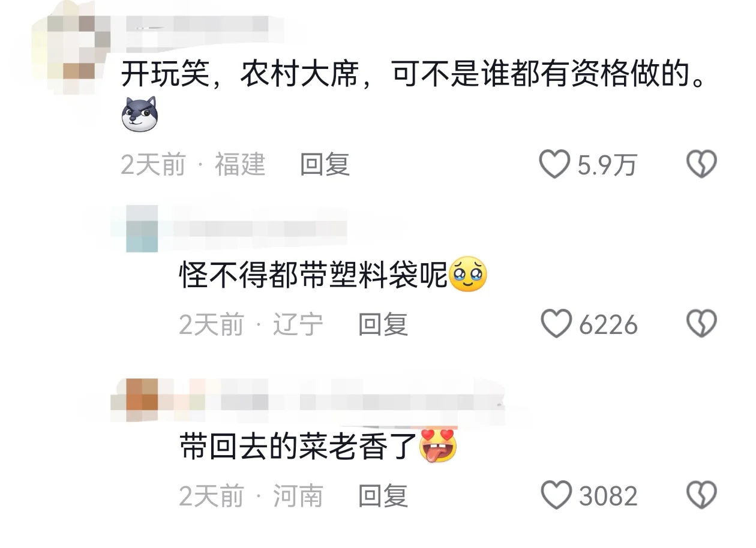756x548 pixels.
Task: Open the avatar of the 辽宁 commenter
Action: tap(143, 228)
